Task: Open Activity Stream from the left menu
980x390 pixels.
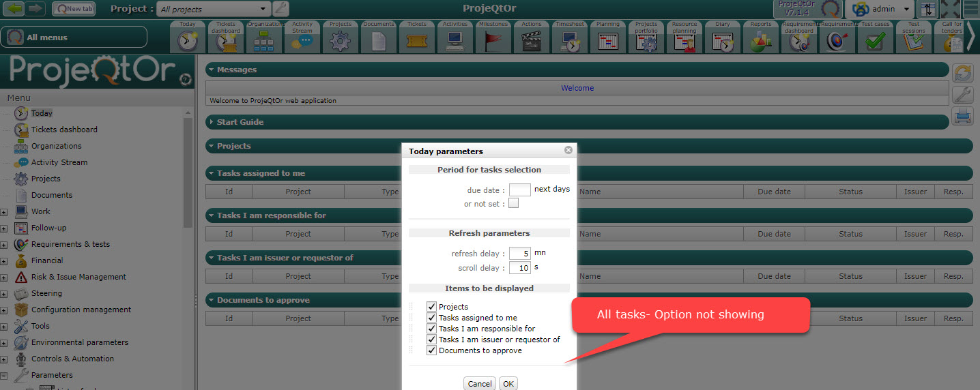Action: (59, 162)
